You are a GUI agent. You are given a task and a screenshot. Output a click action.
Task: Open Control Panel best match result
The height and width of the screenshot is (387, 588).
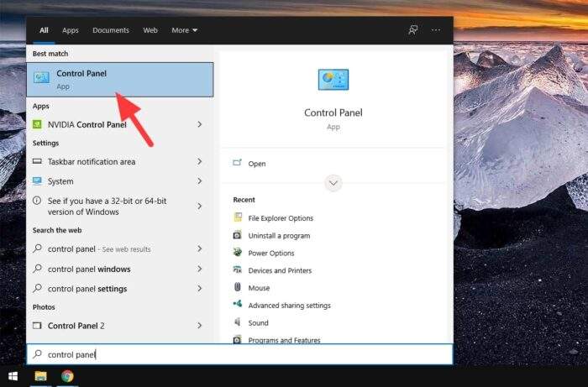pyautogui.click(x=120, y=80)
